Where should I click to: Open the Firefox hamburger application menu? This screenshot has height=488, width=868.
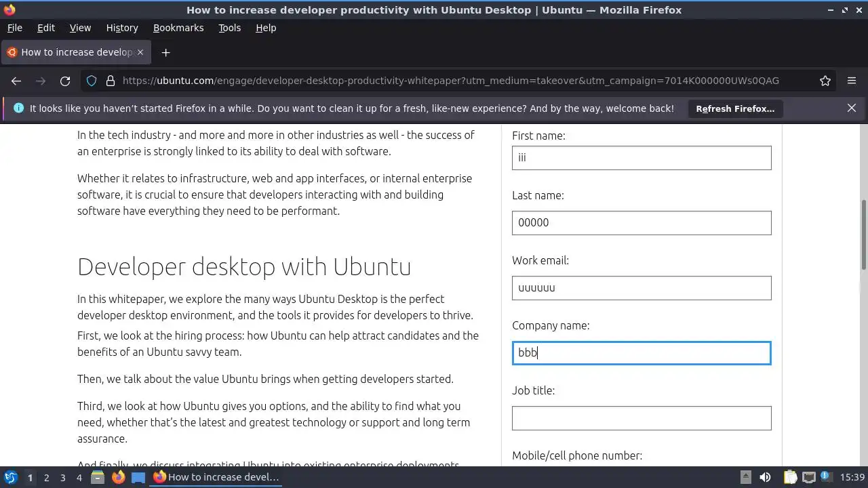pyautogui.click(x=852, y=81)
